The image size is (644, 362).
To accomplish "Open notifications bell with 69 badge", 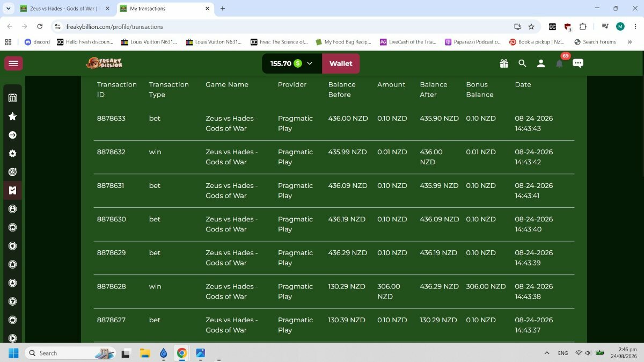I will point(560,62).
